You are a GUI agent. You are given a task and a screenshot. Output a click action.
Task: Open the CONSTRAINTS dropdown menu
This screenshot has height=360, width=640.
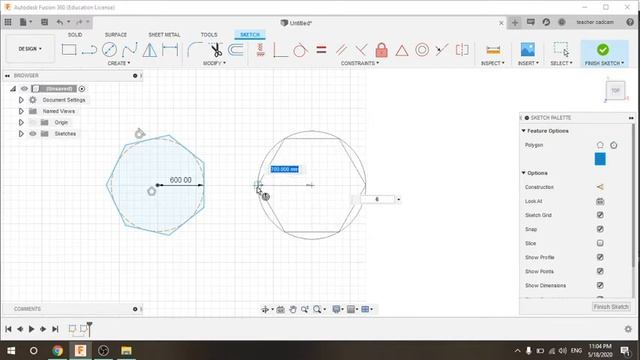pyautogui.click(x=360, y=63)
